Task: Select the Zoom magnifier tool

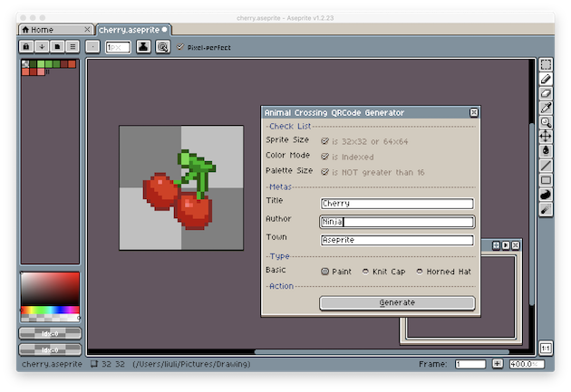Action: [x=546, y=122]
